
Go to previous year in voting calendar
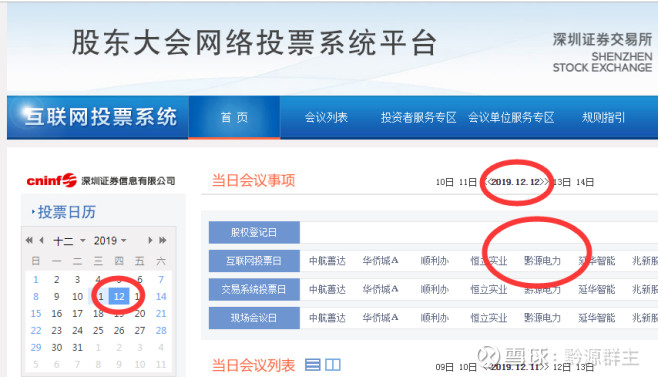click(x=29, y=240)
